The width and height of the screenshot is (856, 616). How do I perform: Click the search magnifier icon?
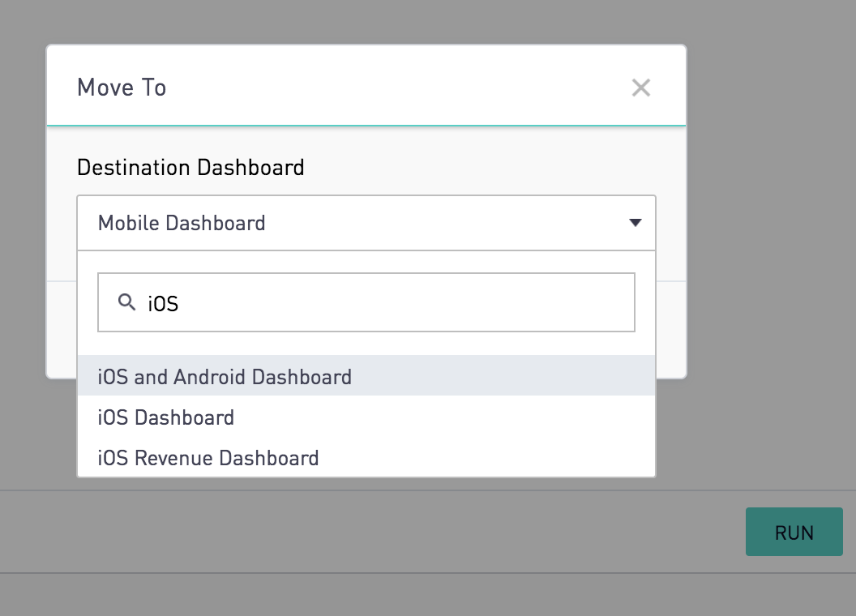126,302
